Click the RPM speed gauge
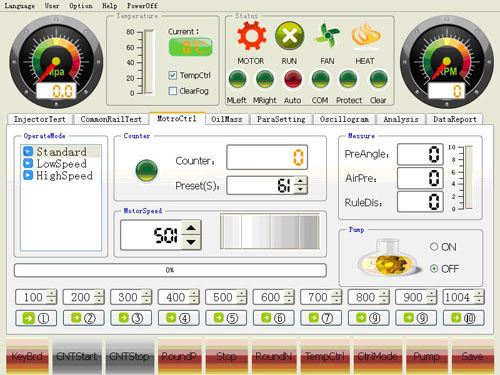The width and height of the screenshot is (500, 375). coord(447,62)
